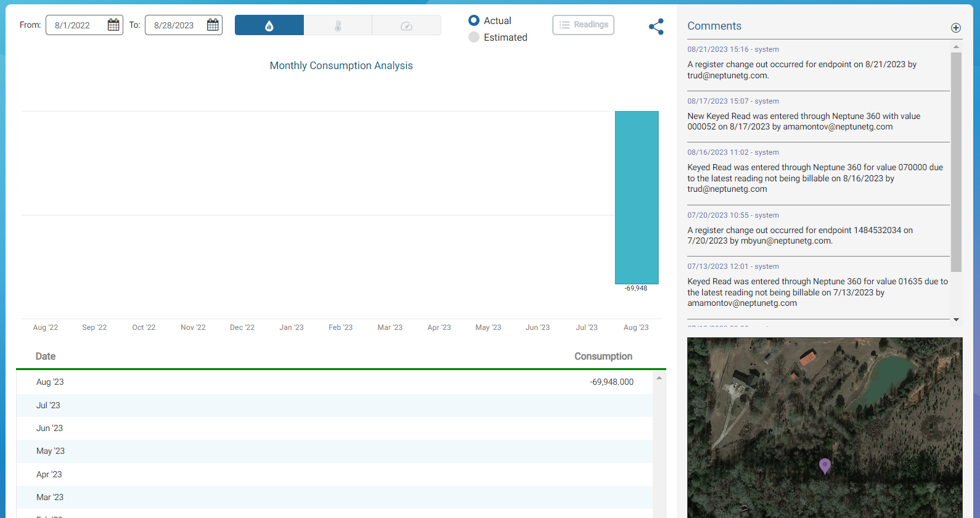Click the Readings button
980x518 pixels.
583,25
